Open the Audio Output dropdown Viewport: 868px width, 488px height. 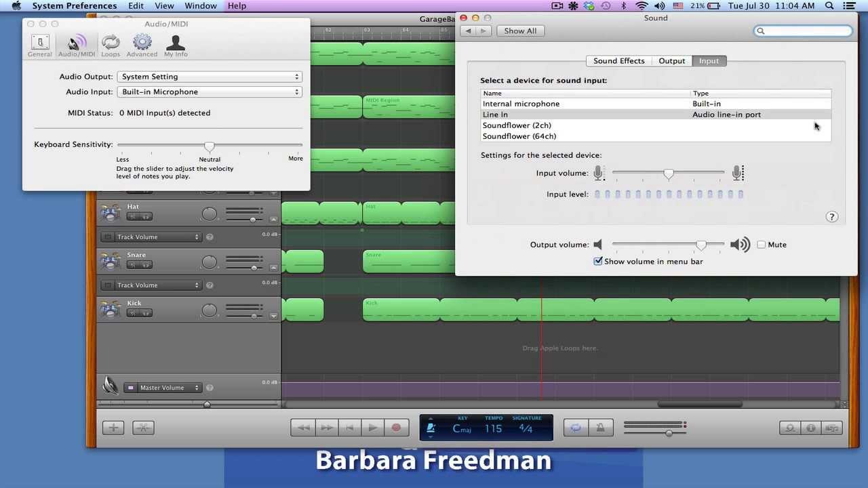click(210, 77)
